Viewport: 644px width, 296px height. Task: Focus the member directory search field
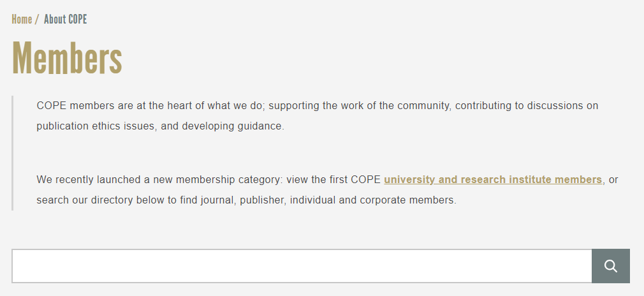click(x=302, y=266)
